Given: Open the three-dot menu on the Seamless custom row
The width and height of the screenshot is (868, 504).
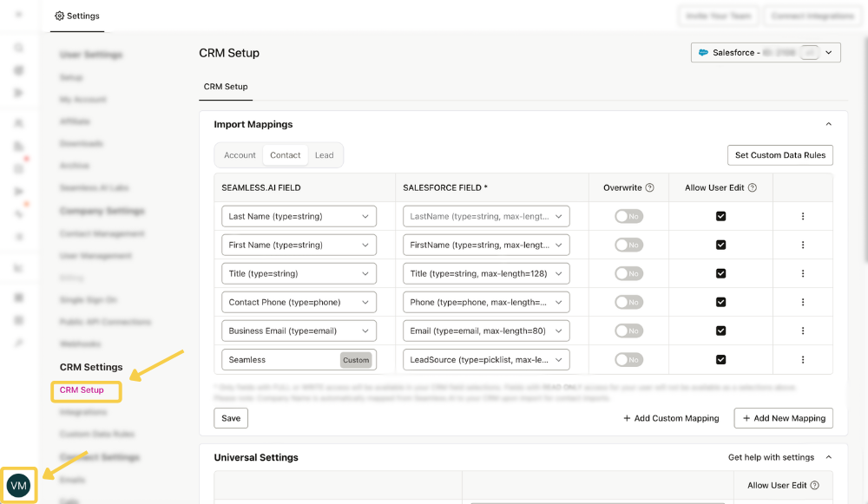Looking at the screenshot, I should click(x=803, y=359).
